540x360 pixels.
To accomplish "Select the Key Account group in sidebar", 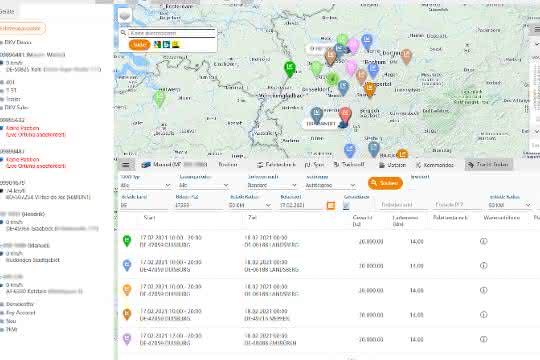I will (19, 313).
